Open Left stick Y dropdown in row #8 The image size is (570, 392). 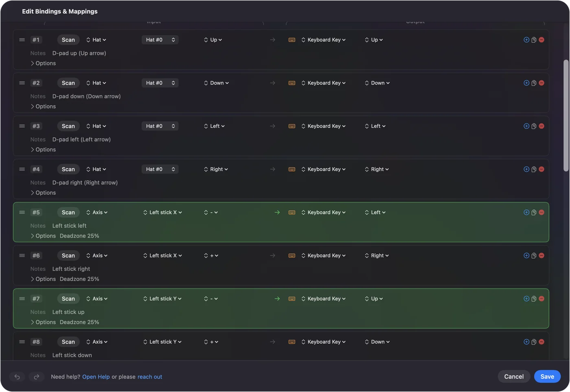tap(162, 342)
